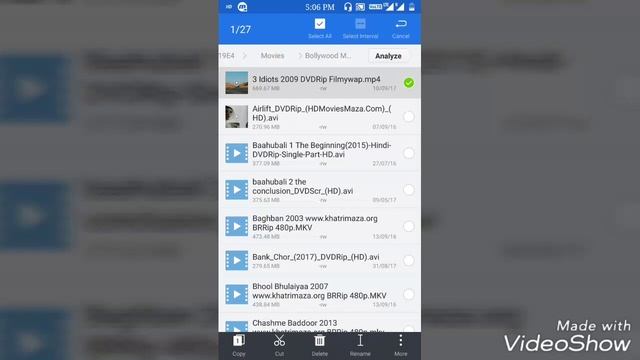Go to Bollywood M... folder in breadcrumb
The height and width of the screenshot is (360, 640).
click(x=328, y=56)
